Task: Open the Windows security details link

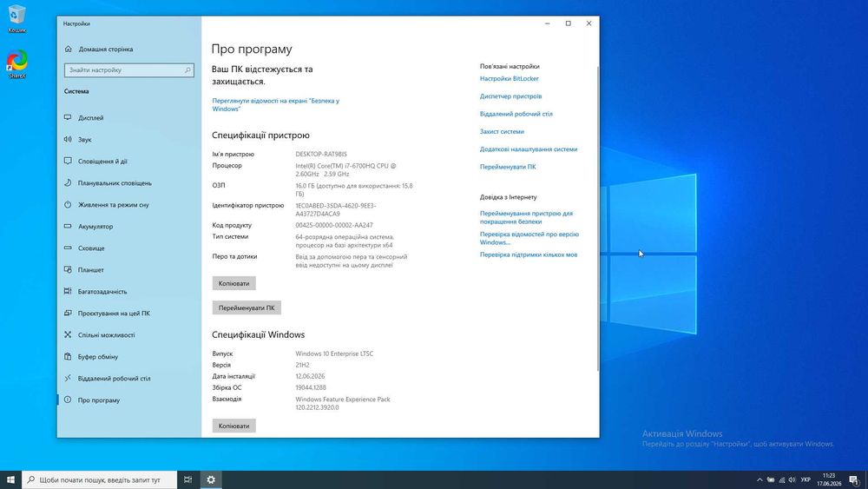Action: 275,105
